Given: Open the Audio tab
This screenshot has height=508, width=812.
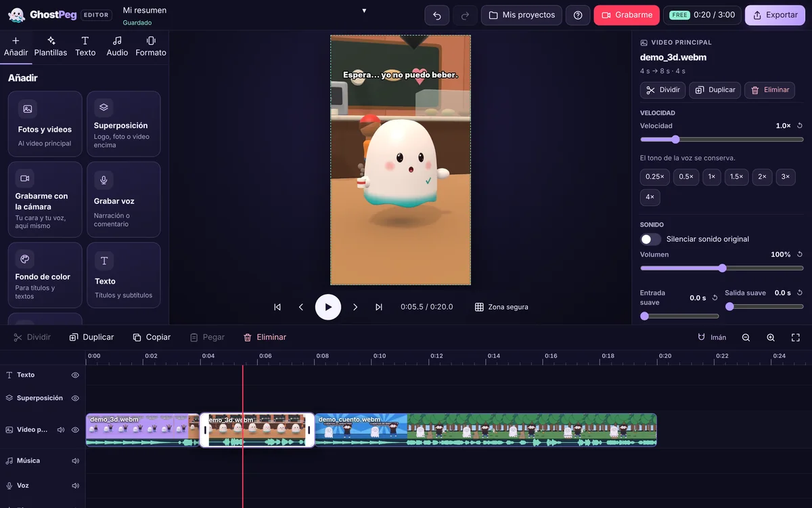Looking at the screenshot, I should coord(117,47).
